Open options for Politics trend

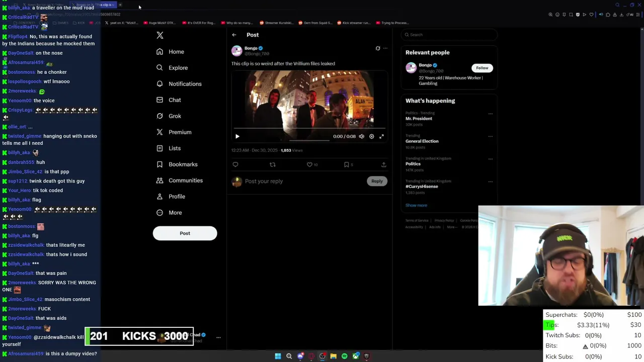coord(491,159)
